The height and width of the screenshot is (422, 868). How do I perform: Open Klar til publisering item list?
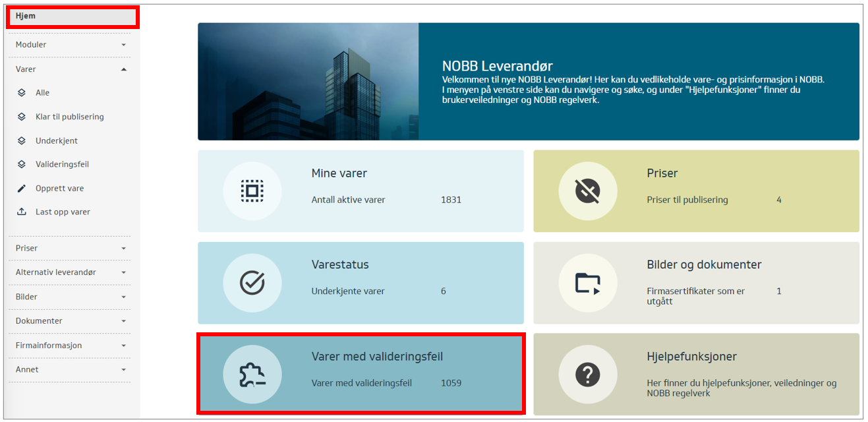pos(69,117)
